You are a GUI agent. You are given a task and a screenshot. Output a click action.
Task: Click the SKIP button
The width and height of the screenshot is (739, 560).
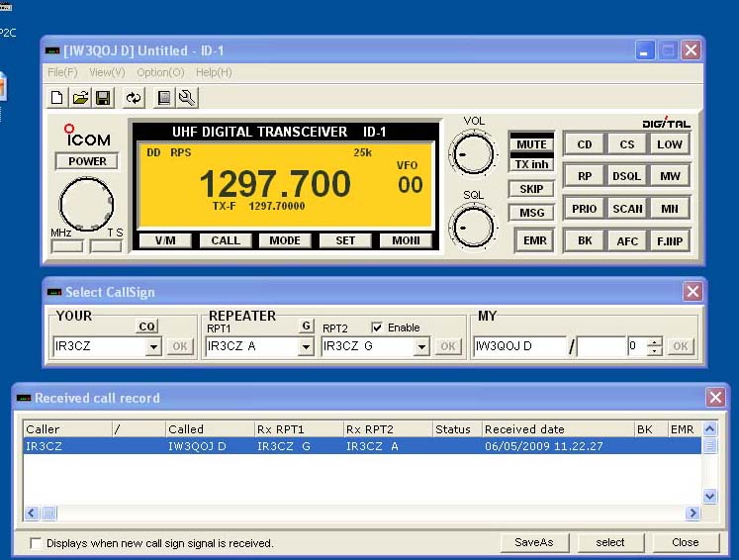click(531, 189)
